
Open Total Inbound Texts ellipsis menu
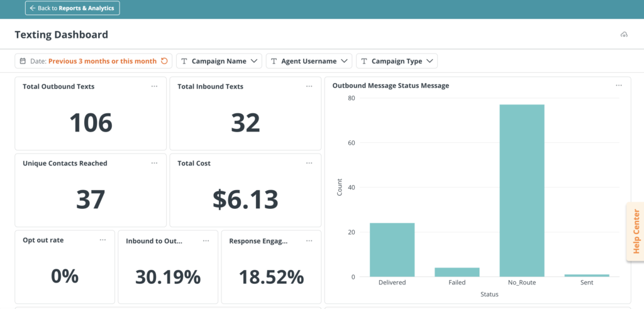click(309, 86)
